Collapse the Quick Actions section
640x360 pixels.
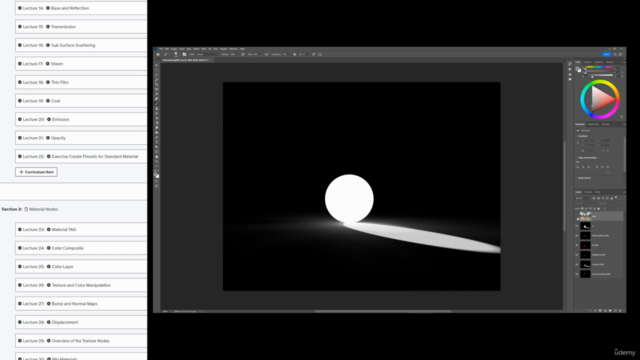(576, 178)
